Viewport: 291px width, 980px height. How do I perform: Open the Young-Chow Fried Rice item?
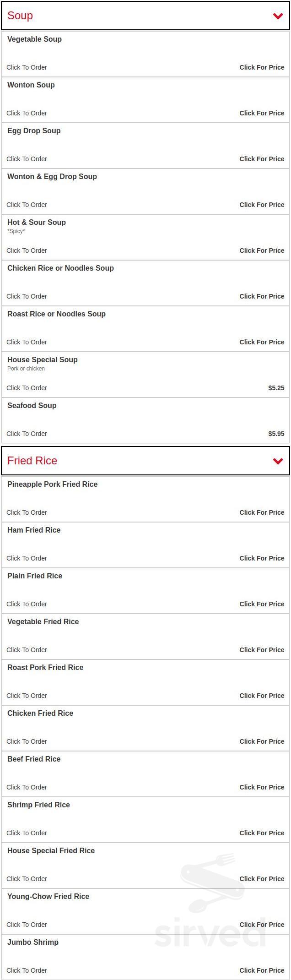point(48,897)
